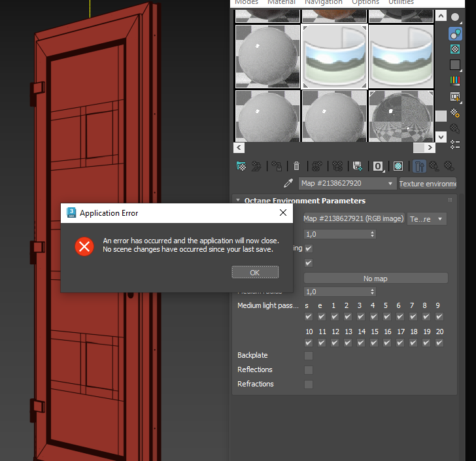Click the Sample Type sphere icon
Image resolution: width=476 pixels, height=461 pixels.
pyautogui.click(x=455, y=17)
